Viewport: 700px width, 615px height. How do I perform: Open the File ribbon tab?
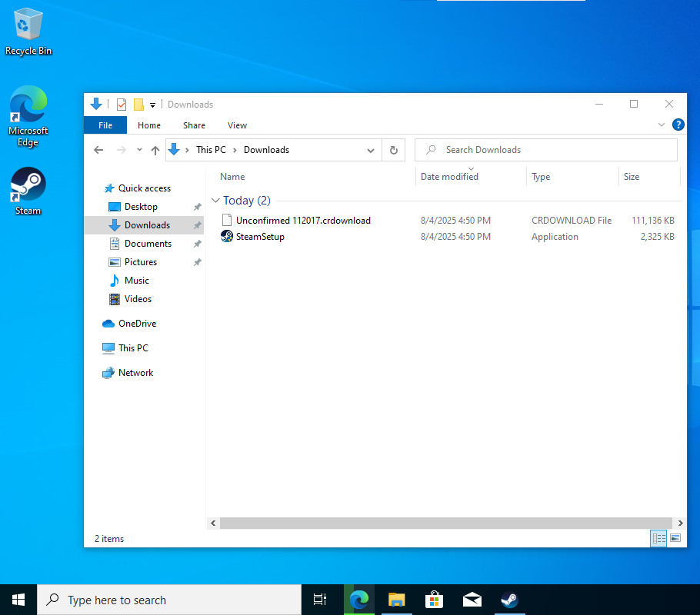pyautogui.click(x=105, y=125)
